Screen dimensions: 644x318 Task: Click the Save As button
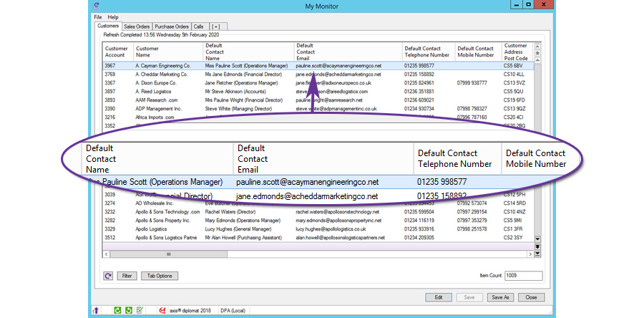500,297
